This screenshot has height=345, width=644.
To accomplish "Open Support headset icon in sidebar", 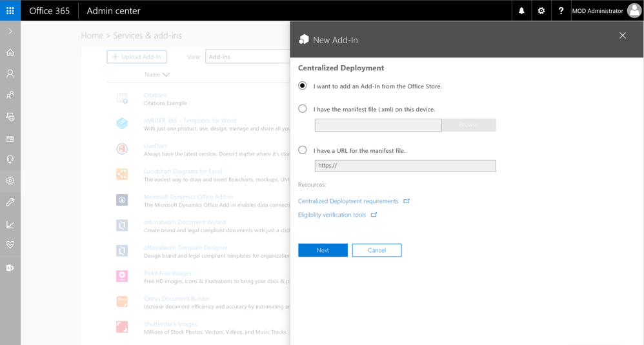I will click(x=10, y=159).
